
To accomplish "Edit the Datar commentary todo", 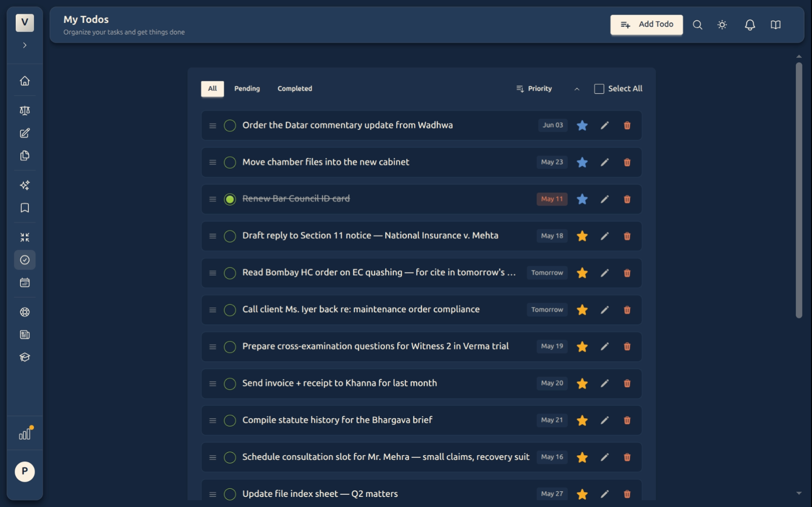I will (604, 125).
